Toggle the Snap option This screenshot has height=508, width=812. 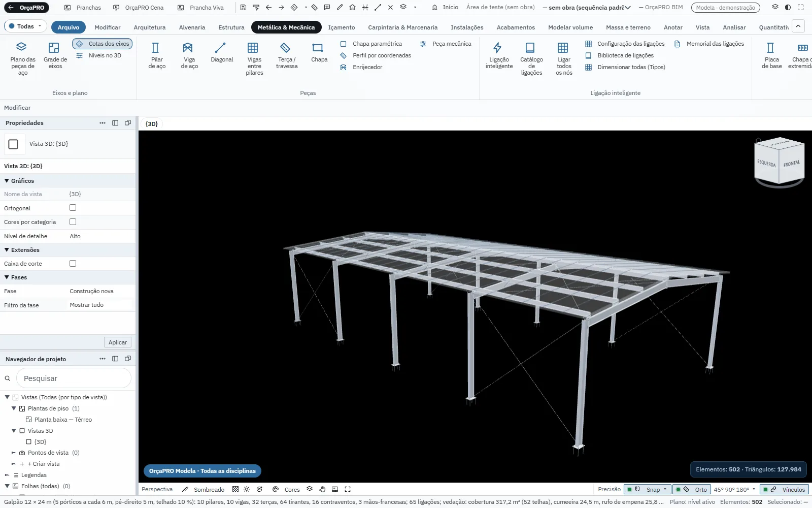point(647,489)
